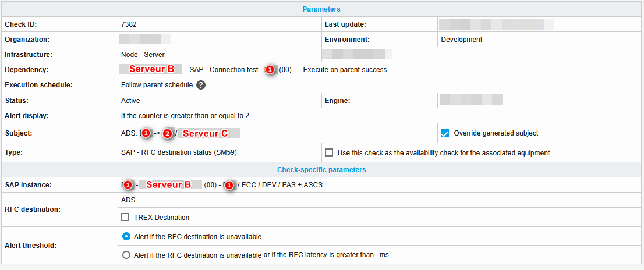Click red badge before ECC in SAP instance
Viewport: 644px width, 270px height.
229,185
